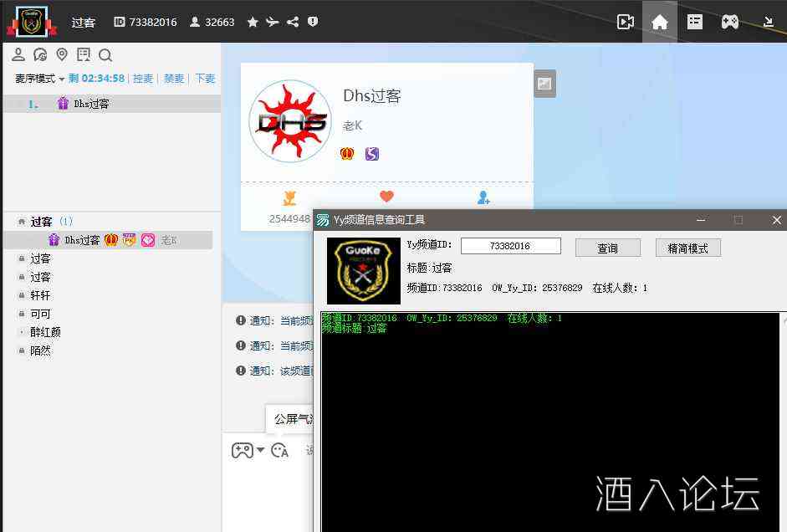Click the 控麦 link
The image size is (787, 532).
[x=142, y=79]
